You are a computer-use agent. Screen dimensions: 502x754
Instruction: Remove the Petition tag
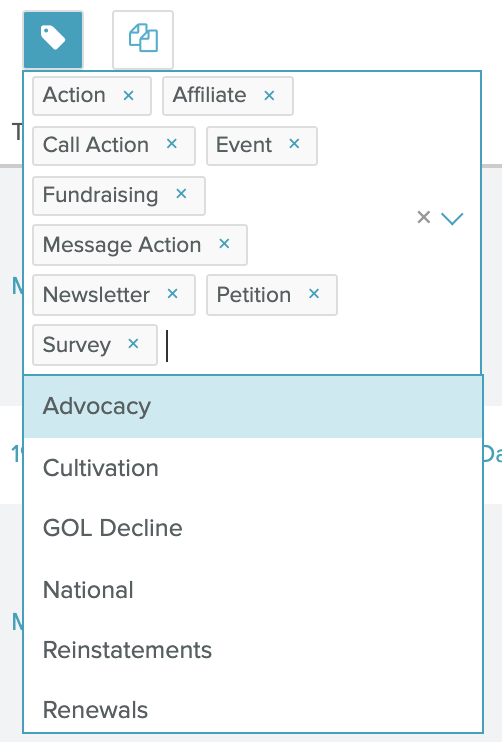pos(314,294)
